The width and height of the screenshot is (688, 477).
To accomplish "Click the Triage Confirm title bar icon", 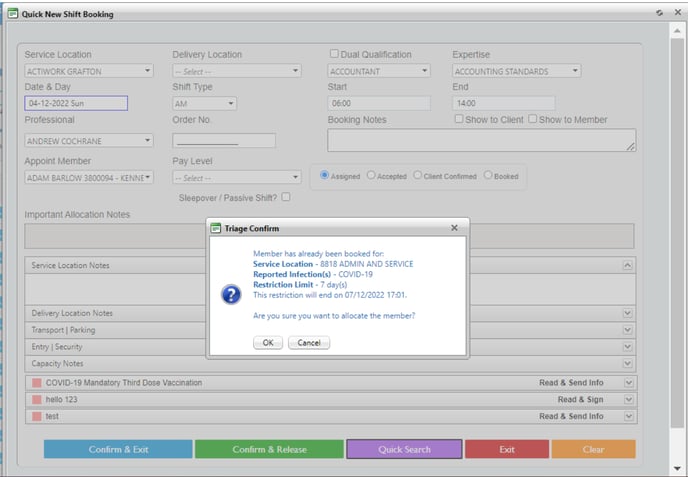I will (x=215, y=228).
